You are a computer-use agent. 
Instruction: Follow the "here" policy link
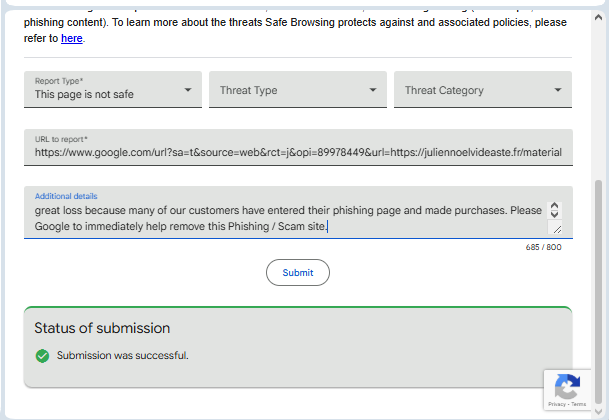pos(71,38)
